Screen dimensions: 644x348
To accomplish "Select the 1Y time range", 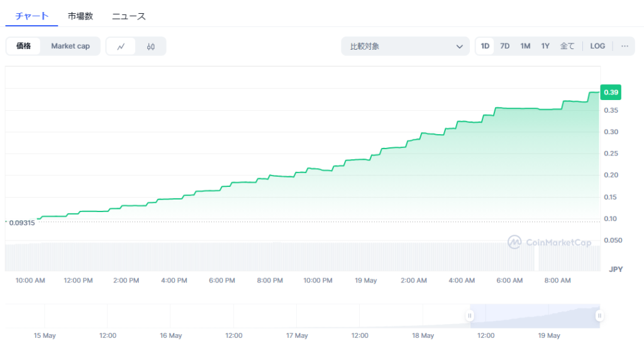I will pos(545,46).
